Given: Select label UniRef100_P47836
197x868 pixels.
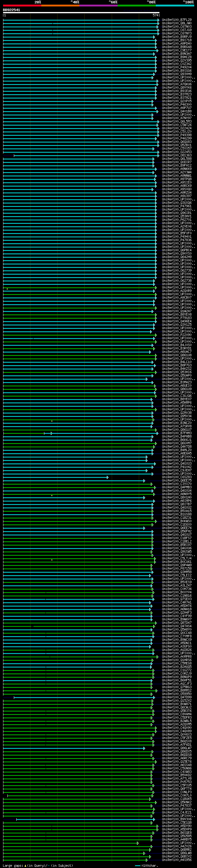Looking at the screenshot, I should [x=176, y=240].
